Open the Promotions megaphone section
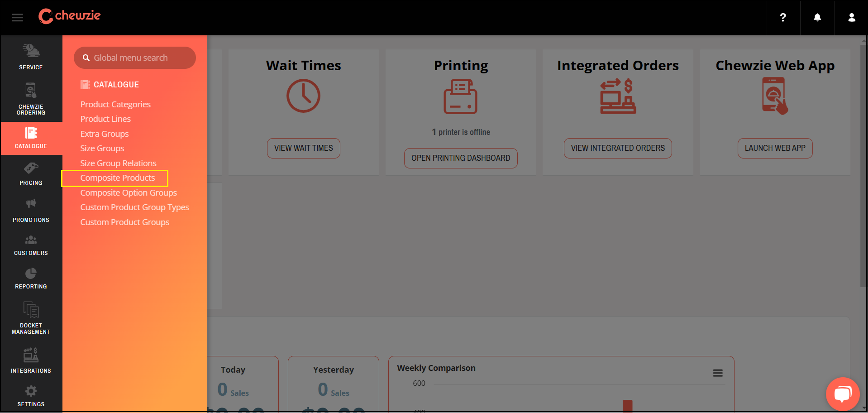 pyautogui.click(x=31, y=211)
